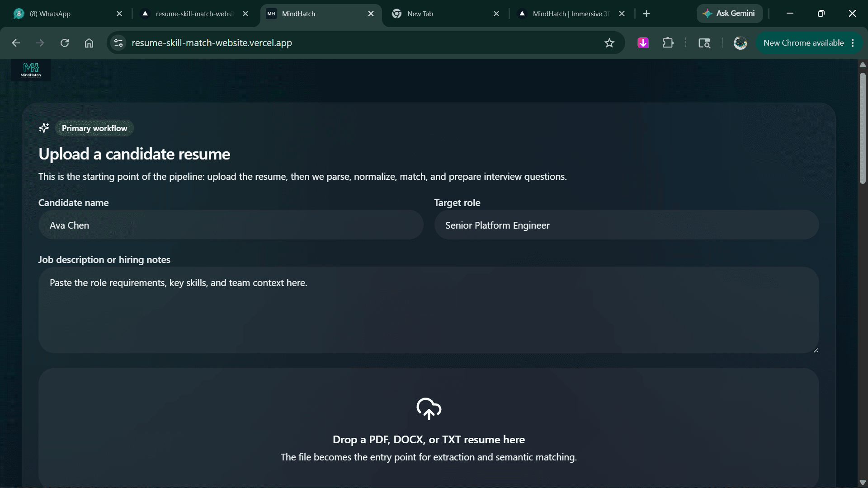The image size is (868, 488).
Task: Open the browser home page icon
Action: click(x=89, y=43)
